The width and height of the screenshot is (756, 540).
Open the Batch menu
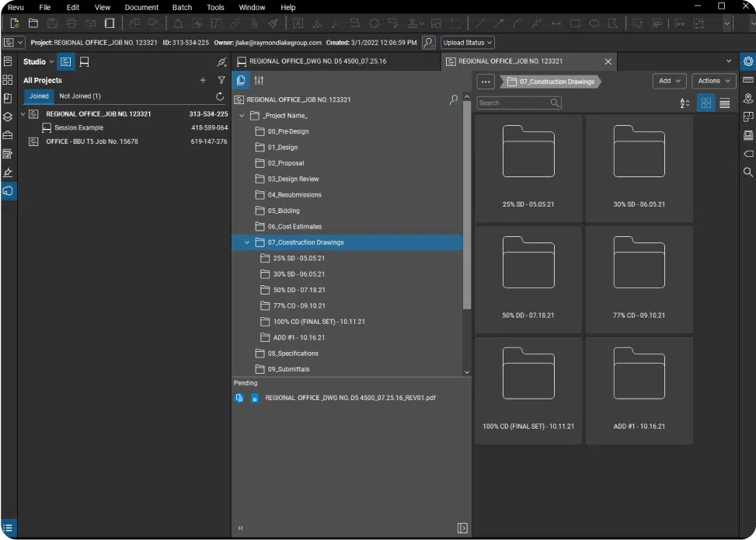point(182,7)
